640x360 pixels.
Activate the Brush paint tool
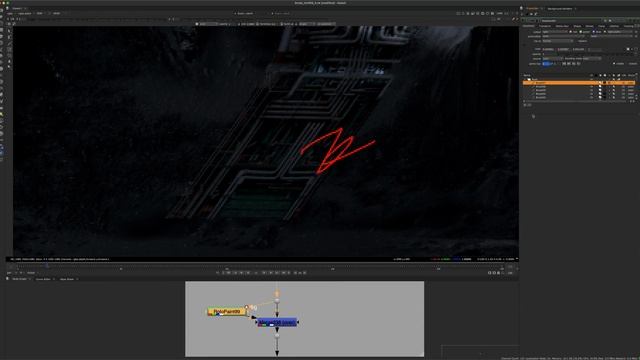click(9, 49)
